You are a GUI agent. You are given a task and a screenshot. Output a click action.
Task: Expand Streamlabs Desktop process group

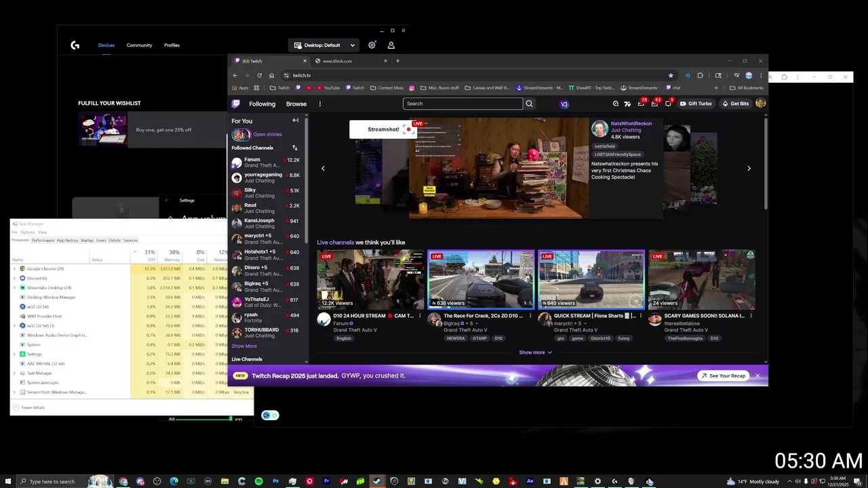point(14,287)
